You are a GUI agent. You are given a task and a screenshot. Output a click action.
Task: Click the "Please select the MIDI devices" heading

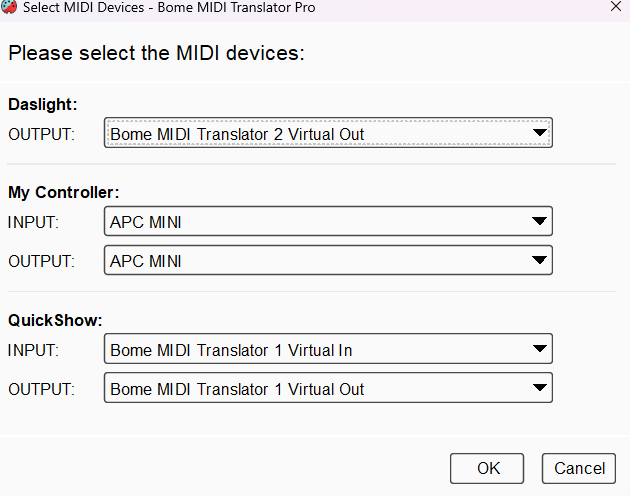156,53
